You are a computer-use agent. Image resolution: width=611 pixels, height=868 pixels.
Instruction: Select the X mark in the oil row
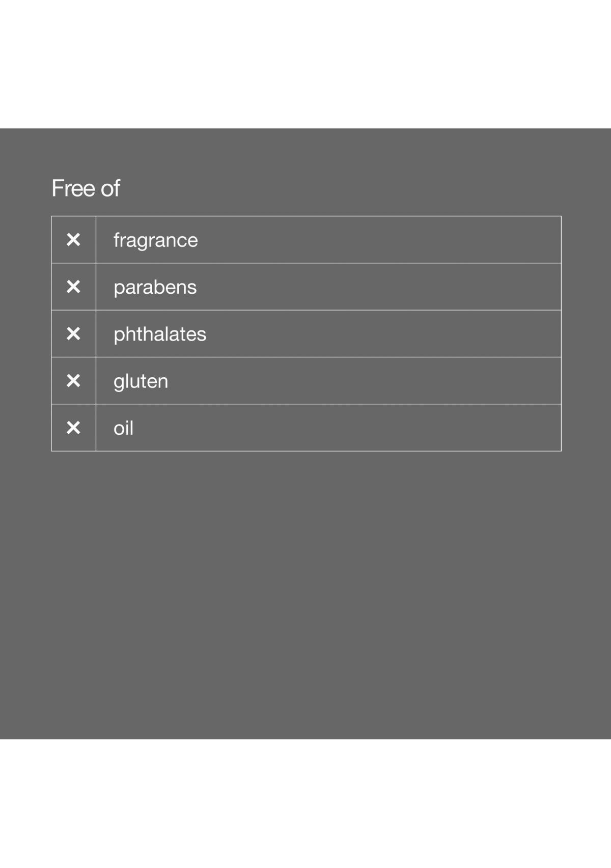click(73, 428)
